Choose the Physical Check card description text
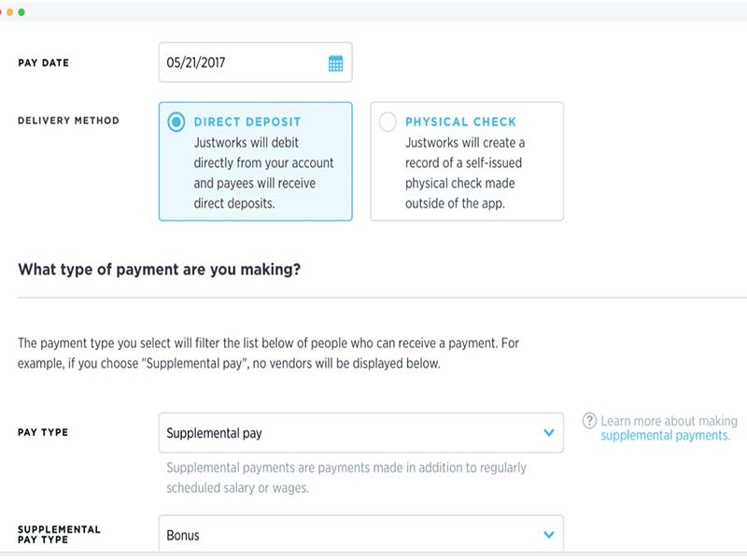Screen dimensions: 747x560 click(465, 174)
